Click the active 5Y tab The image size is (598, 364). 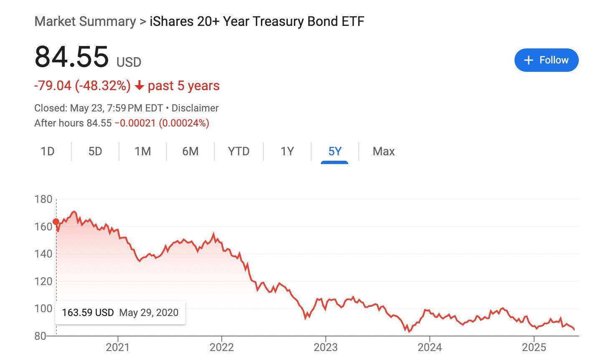(335, 151)
